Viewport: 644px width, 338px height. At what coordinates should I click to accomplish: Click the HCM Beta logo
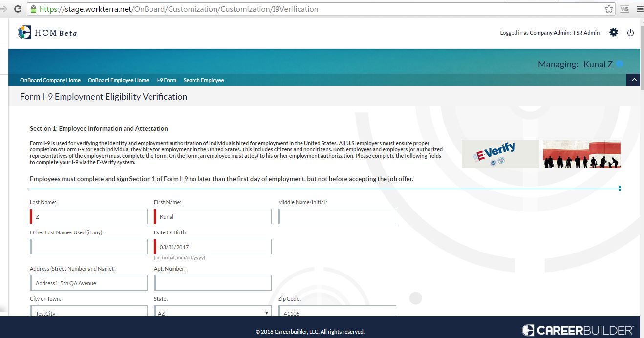[47, 33]
